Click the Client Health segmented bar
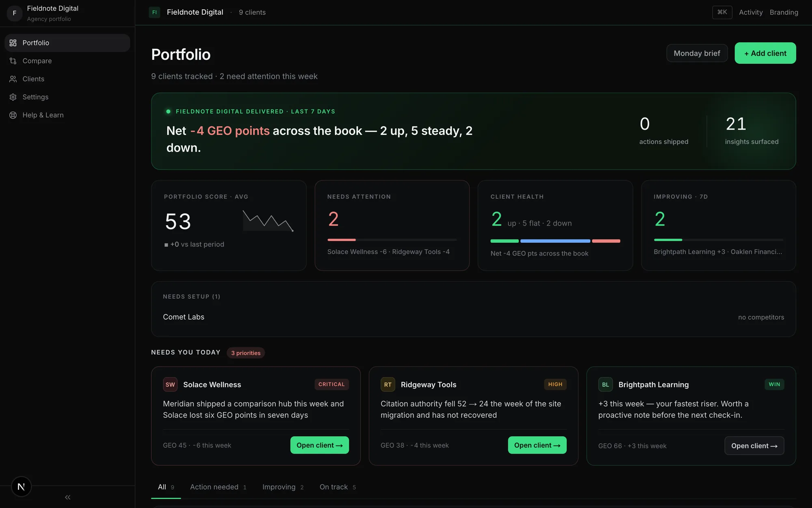Image resolution: width=812 pixels, height=508 pixels. coord(555,241)
